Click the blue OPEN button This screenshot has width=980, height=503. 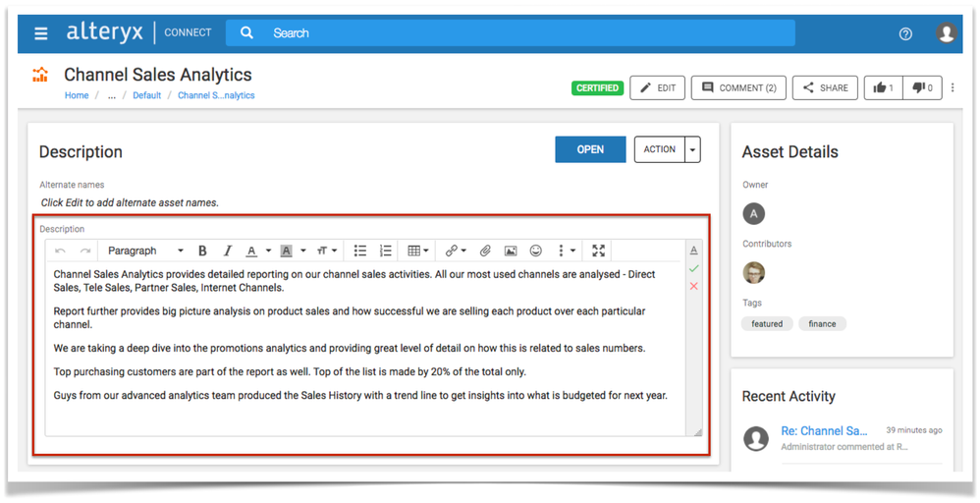pyautogui.click(x=590, y=149)
